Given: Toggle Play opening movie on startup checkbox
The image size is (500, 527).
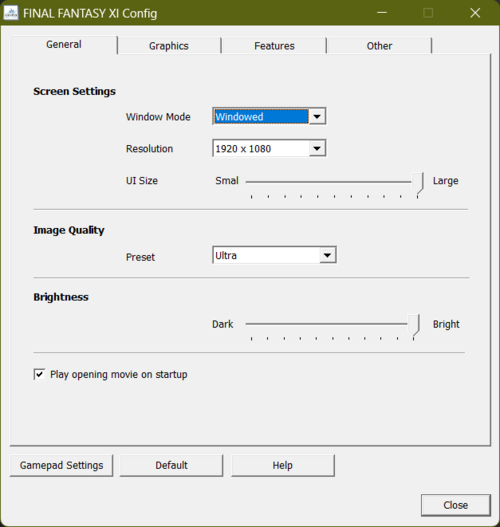Looking at the screenshot, I should 39,374.
